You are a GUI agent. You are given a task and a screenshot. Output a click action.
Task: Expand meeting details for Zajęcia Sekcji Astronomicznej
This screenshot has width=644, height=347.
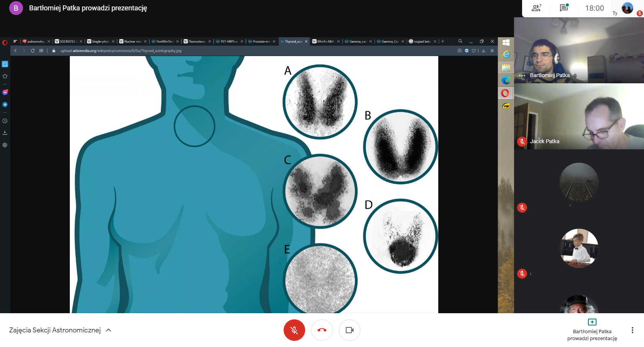pyautogui.click(x=108, y=330)
